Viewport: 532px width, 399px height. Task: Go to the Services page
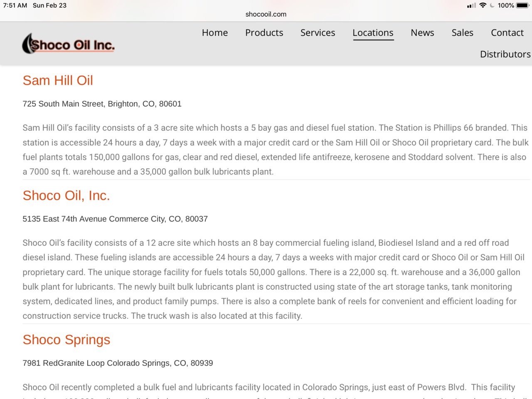pos(318,32)
